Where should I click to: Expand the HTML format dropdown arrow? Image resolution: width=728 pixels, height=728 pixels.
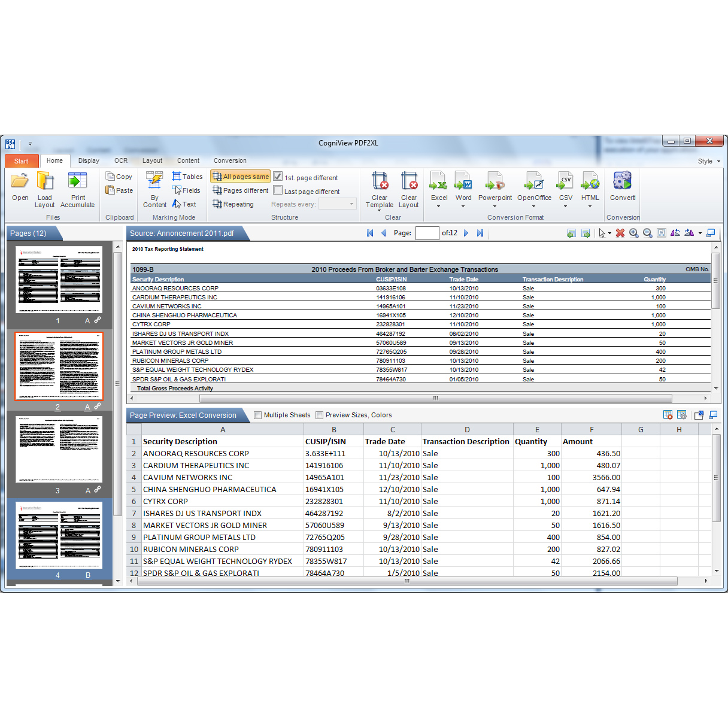point(590,206)
